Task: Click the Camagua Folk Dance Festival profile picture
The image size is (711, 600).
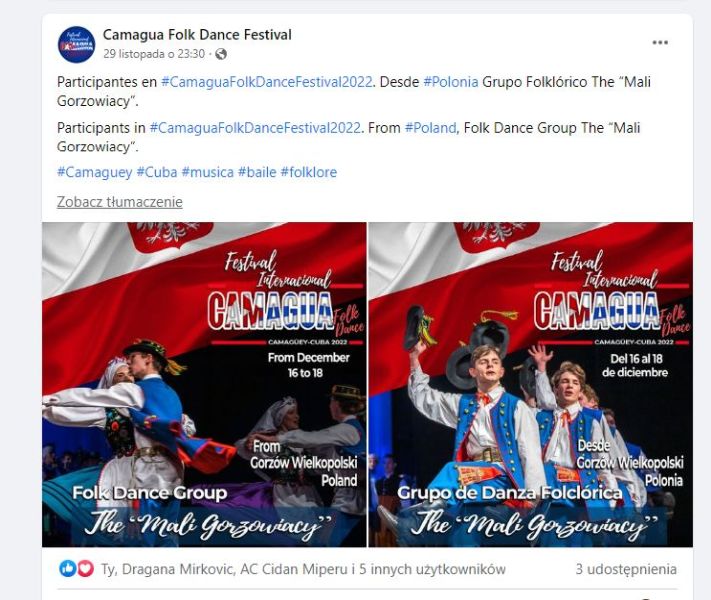Action: (76, 44)
